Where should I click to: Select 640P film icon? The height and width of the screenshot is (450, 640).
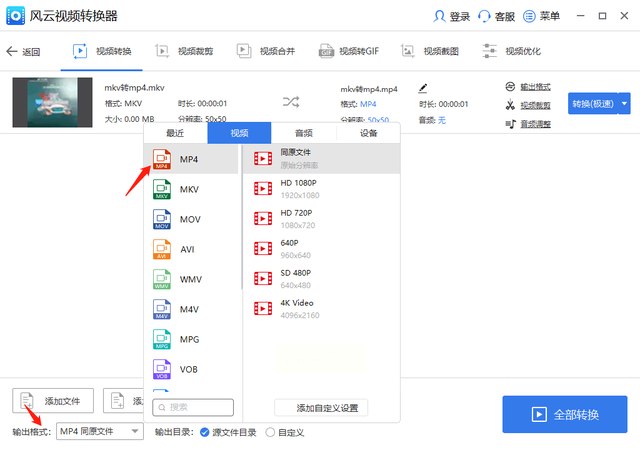pyautogui.click(x=263, y=249)
